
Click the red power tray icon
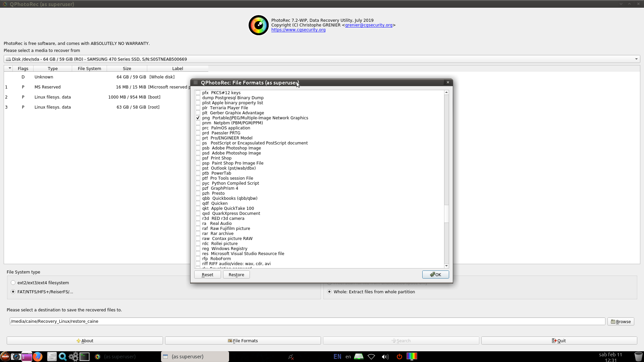399,356
